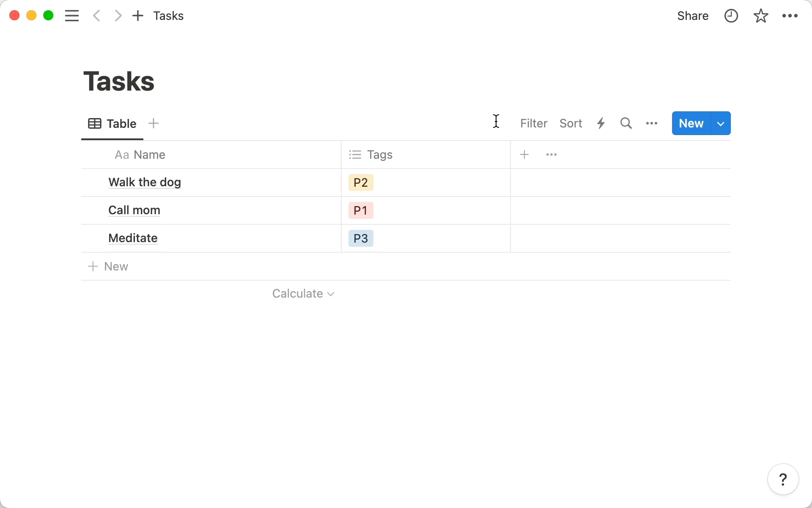Viewport: 812px width, 508px height.
Task: Add a new view next to Table
Action: pos(154,123)
